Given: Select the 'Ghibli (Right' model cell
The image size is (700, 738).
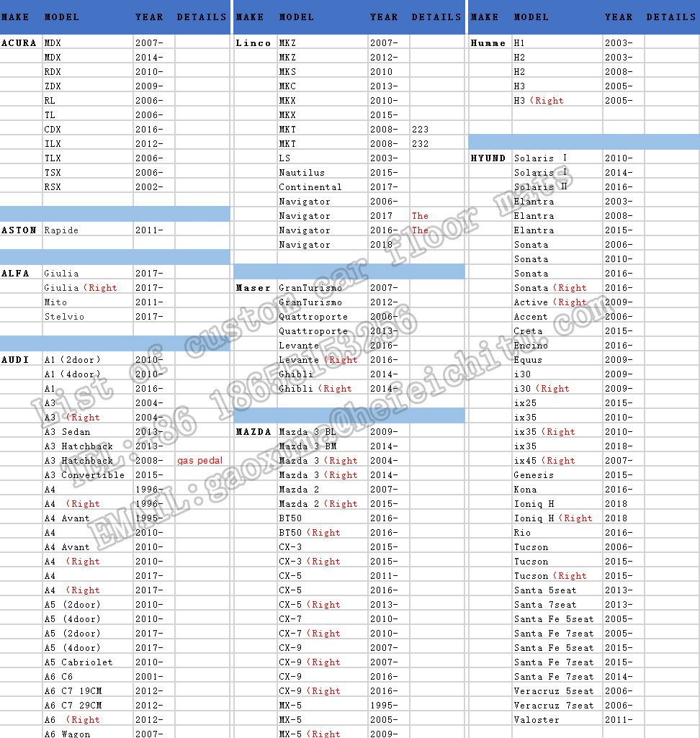Looking at the screenshot, I should pos(323,388).
